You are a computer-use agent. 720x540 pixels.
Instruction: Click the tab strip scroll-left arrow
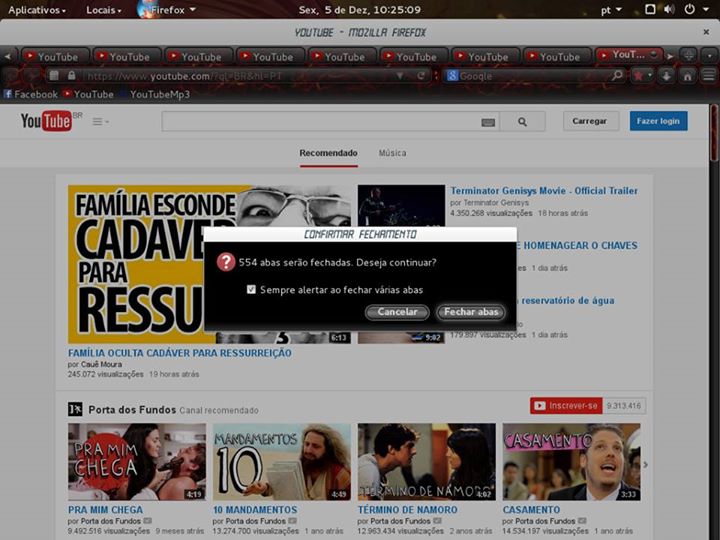[x=8, y=56]
